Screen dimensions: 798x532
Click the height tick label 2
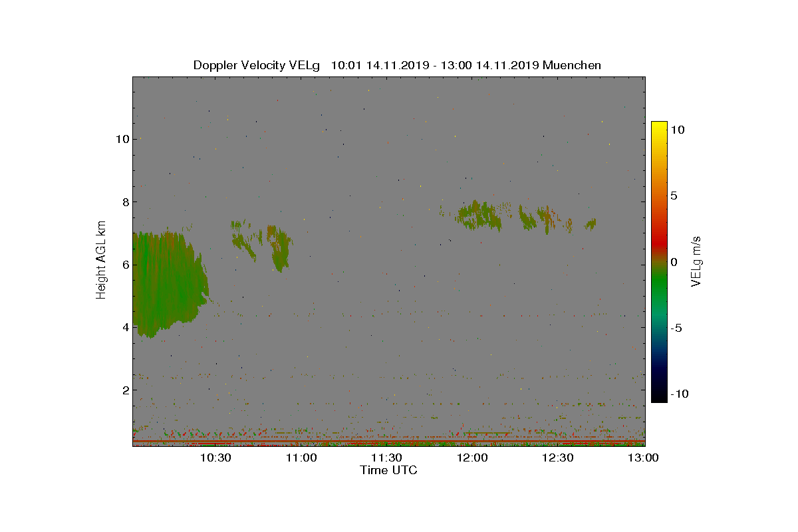coord(124,390)
